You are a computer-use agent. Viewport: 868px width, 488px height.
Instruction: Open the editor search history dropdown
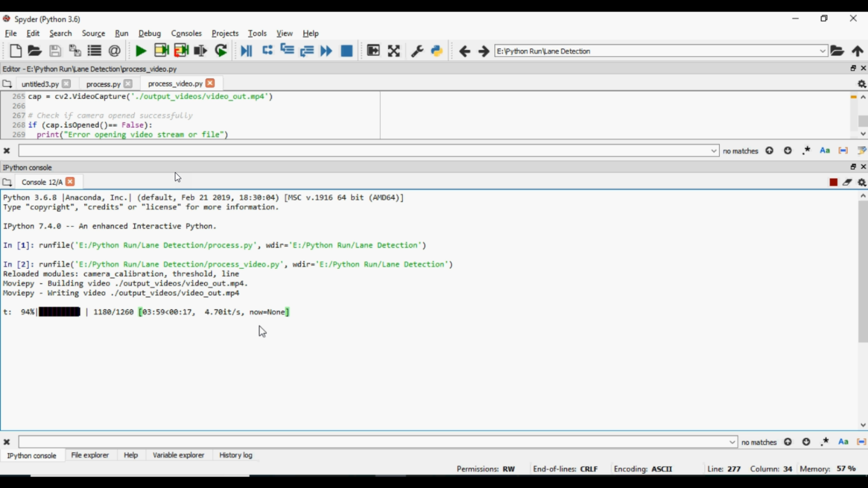click(x=713, y=151)
